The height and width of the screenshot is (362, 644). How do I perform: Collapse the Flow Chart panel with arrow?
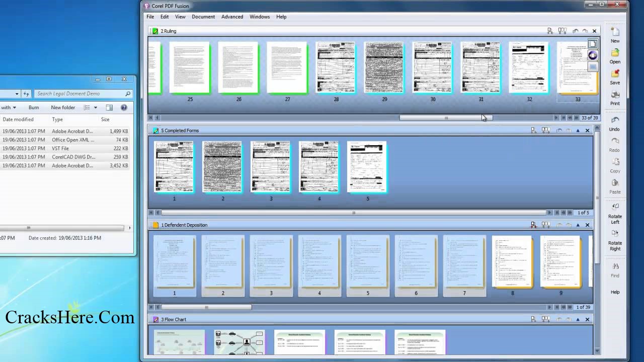pyautogui.click(x=578, y=320)
